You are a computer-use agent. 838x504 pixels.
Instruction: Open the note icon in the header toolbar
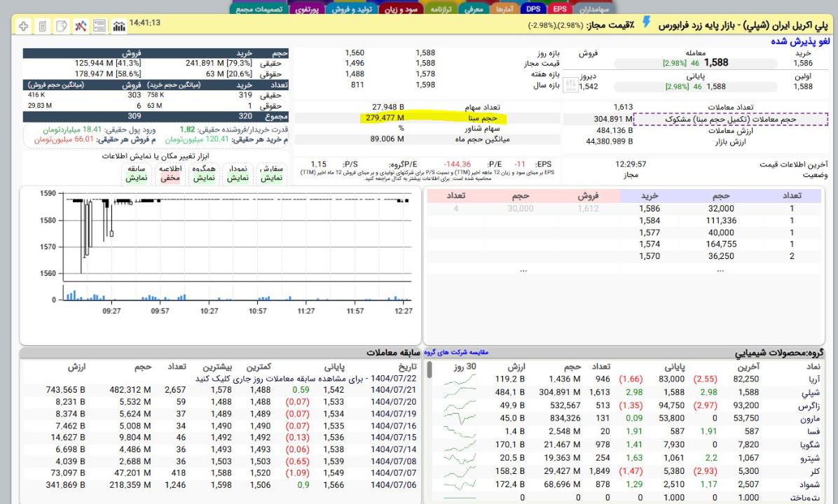[x=62, y=27]
